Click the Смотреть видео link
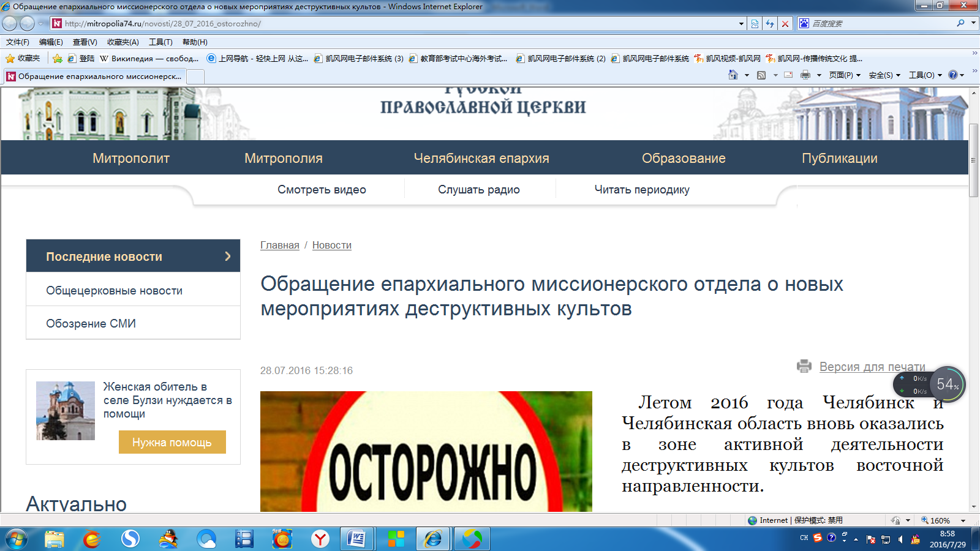Viewport: 980px width, 551px height. point(322,190)
